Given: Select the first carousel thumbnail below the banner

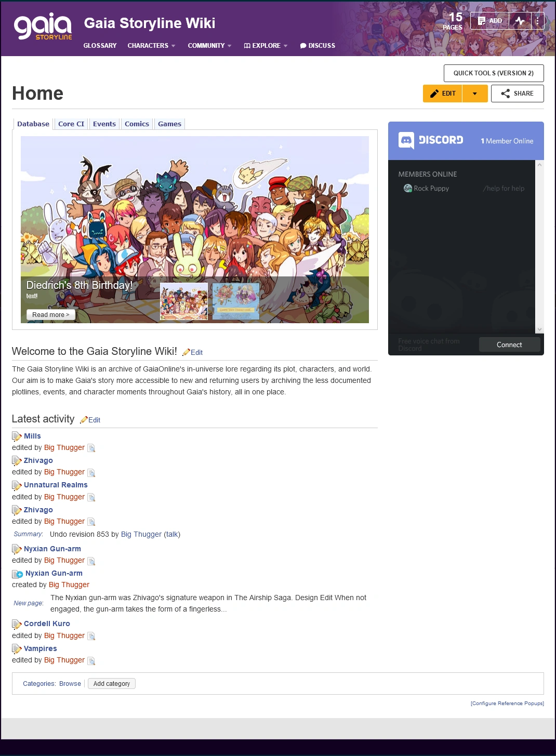Looking at the screenshot, I should (183, 301).
